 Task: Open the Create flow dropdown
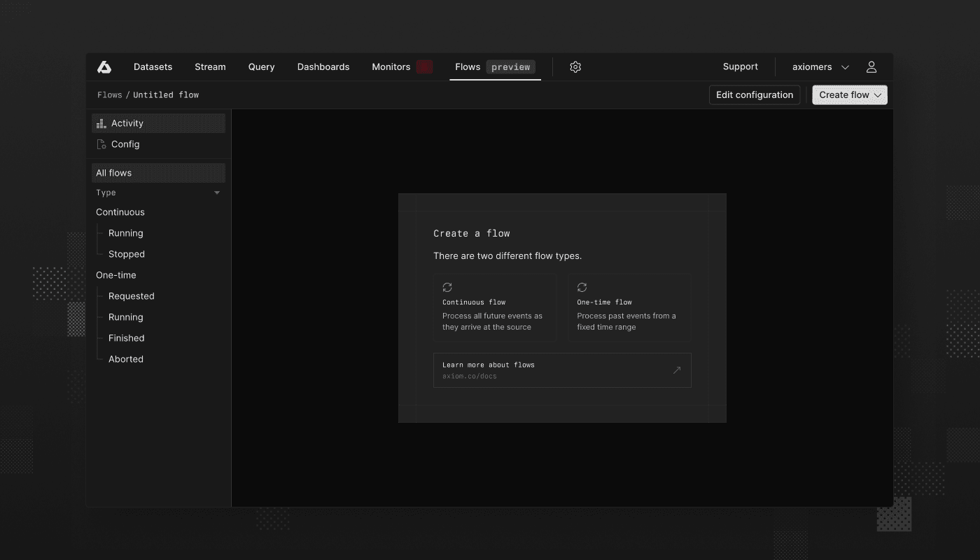[x=849, y=94]
